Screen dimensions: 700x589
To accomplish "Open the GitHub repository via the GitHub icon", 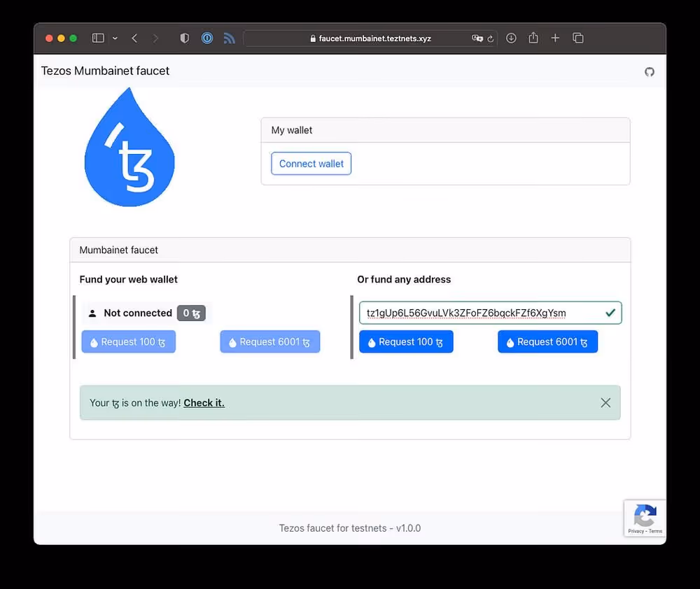I will click(x=649, y=72).
